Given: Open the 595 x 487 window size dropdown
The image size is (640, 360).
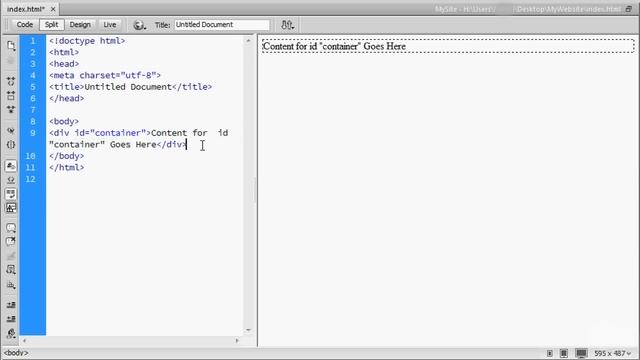Looking at the screenshot, I should (x=612, y=353).
